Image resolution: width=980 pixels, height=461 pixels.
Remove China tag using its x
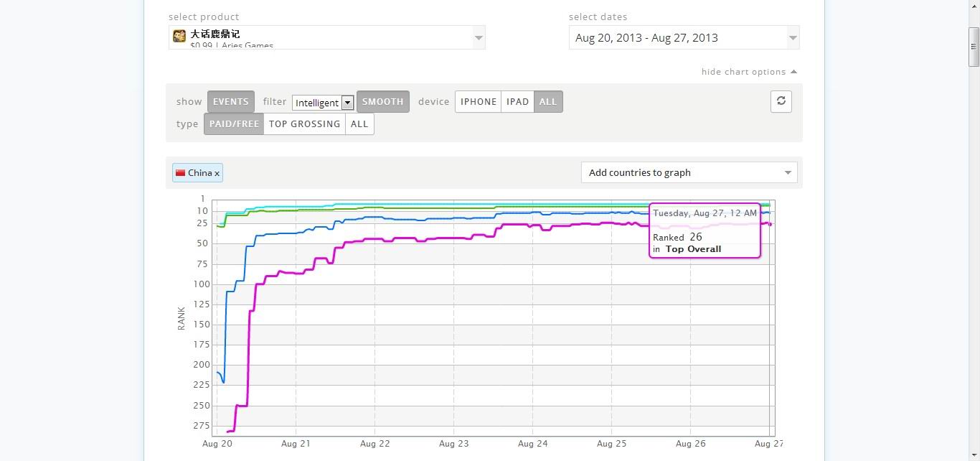pyautogui.click(x=217, y=173)
